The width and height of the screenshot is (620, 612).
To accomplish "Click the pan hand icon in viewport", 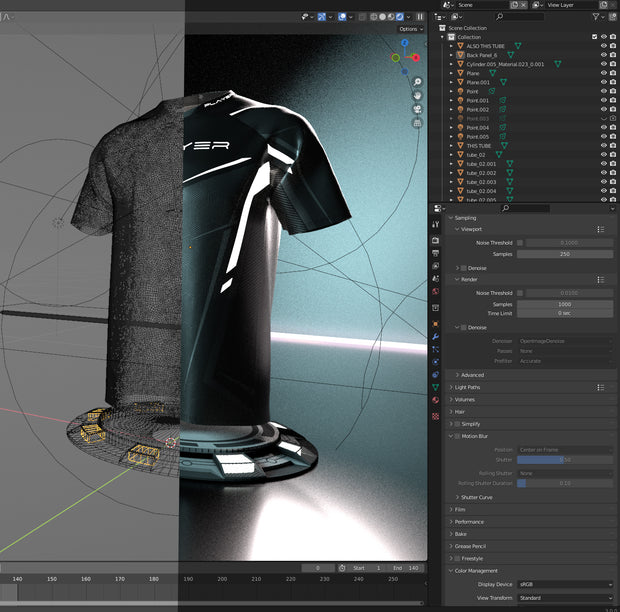I will [417, 95].
